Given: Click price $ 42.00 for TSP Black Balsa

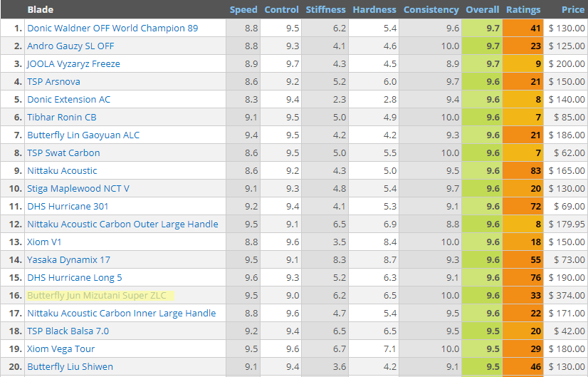Looking at the screenshot, I should [569, 331].
